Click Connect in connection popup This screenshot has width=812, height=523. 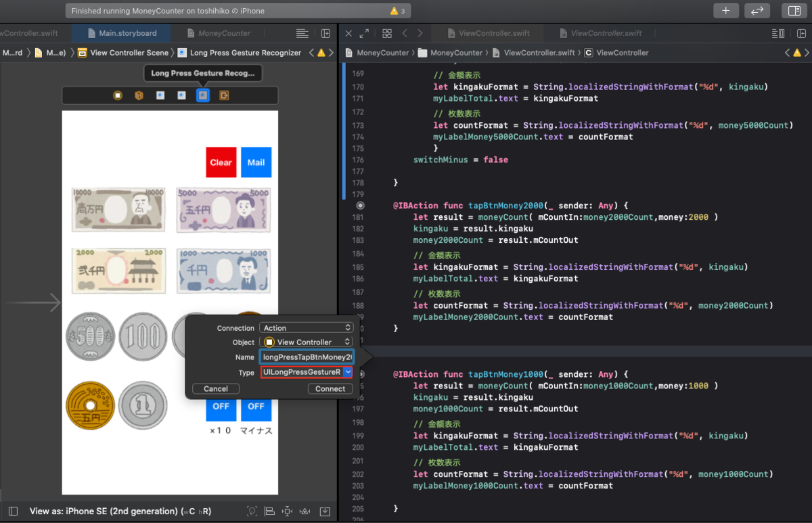tap(330, 389)
